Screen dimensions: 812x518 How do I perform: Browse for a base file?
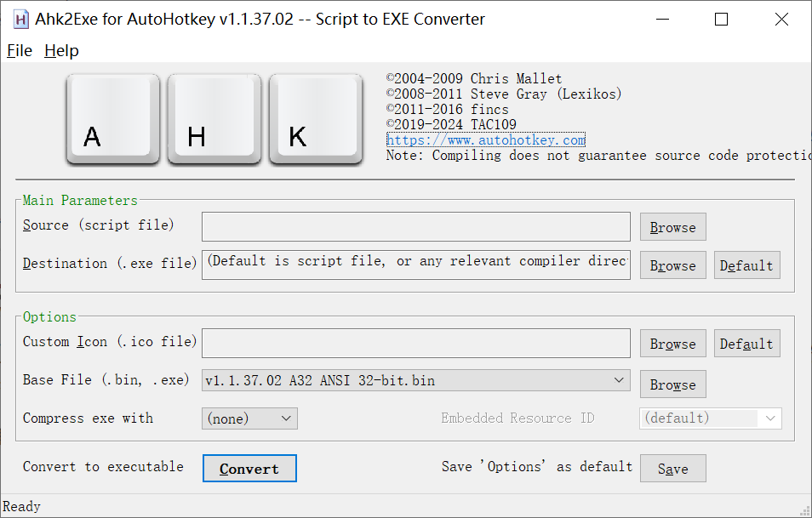click(672, 384)
